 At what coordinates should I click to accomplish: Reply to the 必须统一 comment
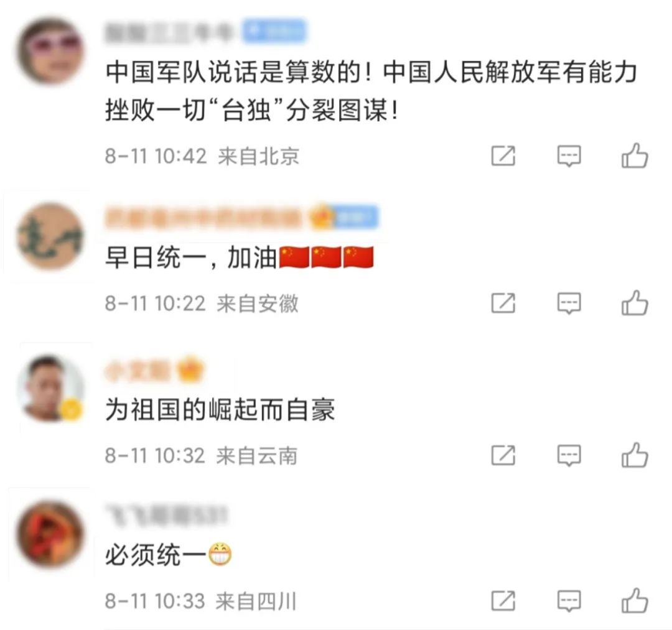coord(569,601)
